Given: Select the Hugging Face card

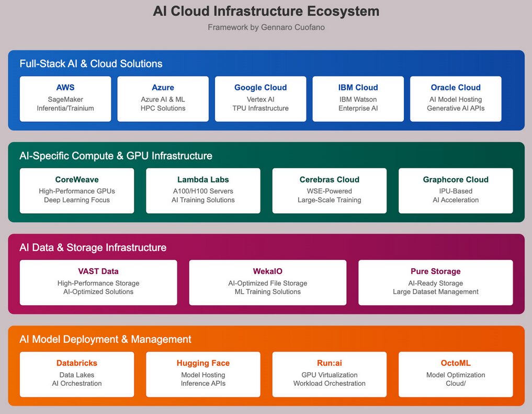Looking at the screenshot, I should [203, 374].
